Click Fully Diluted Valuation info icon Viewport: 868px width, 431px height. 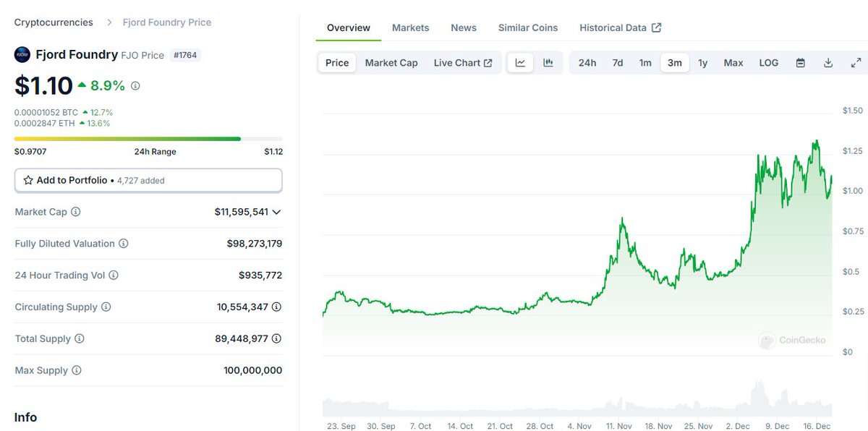point(123,244)
